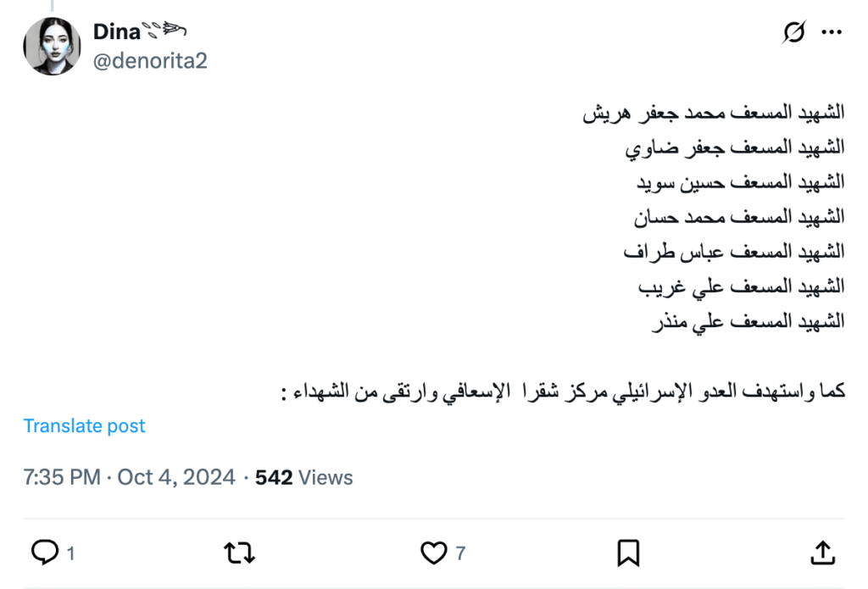Repost this post using the retweet icon

[238, 553]
